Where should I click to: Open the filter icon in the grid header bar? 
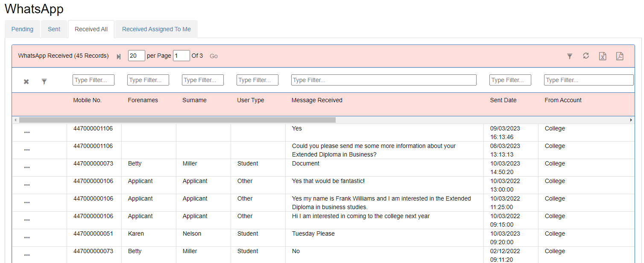(x=570, y=56)
